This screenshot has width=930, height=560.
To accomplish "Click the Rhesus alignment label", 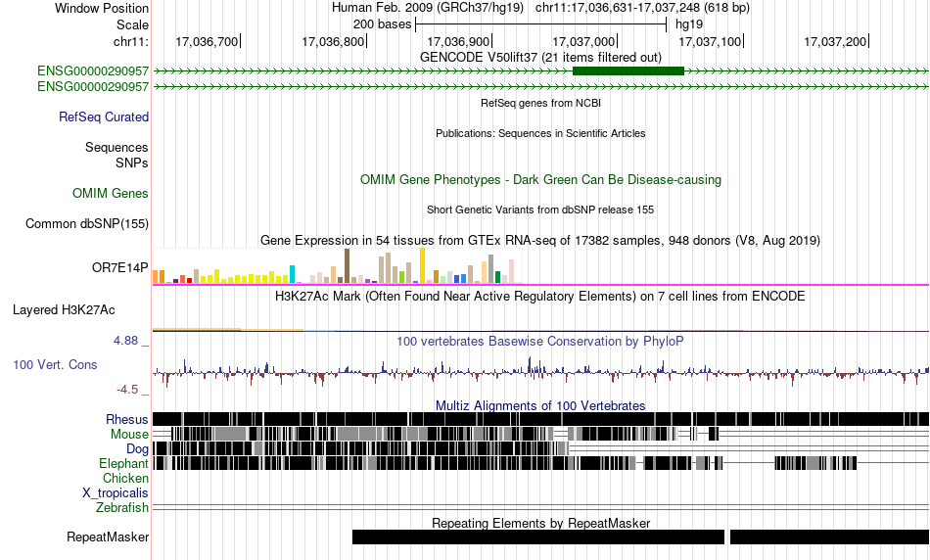I will pyautogui.click(x=127, y=419).
